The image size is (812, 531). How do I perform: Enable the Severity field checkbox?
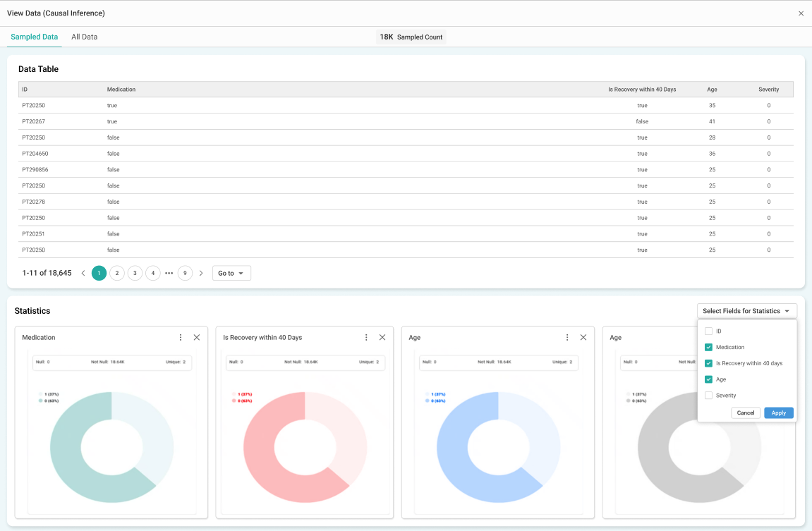[x=708, y=396]
